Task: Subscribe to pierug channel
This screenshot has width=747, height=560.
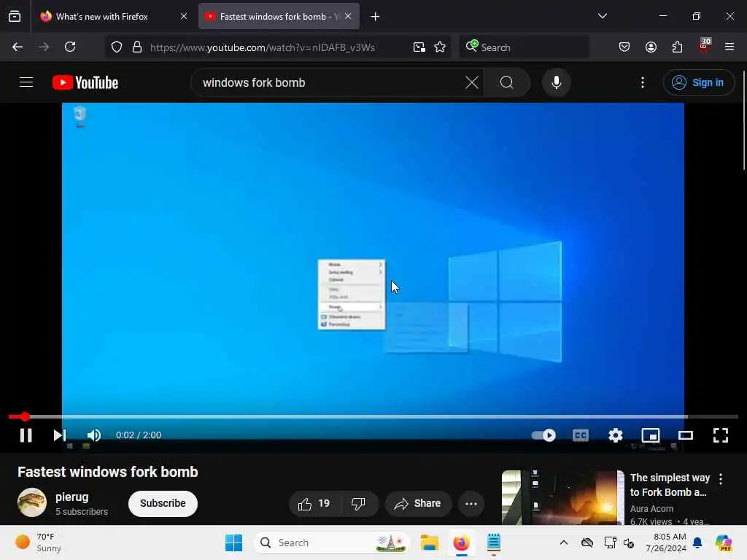Action: pos(163,504)
